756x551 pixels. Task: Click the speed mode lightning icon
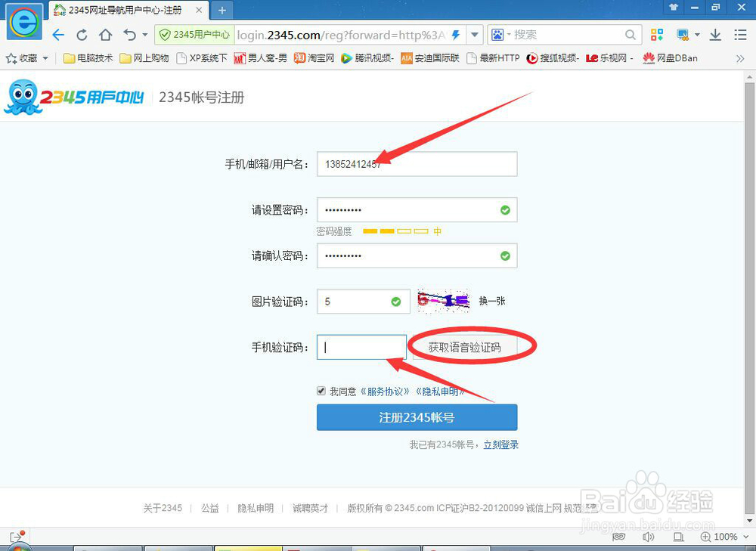[456, 35]
